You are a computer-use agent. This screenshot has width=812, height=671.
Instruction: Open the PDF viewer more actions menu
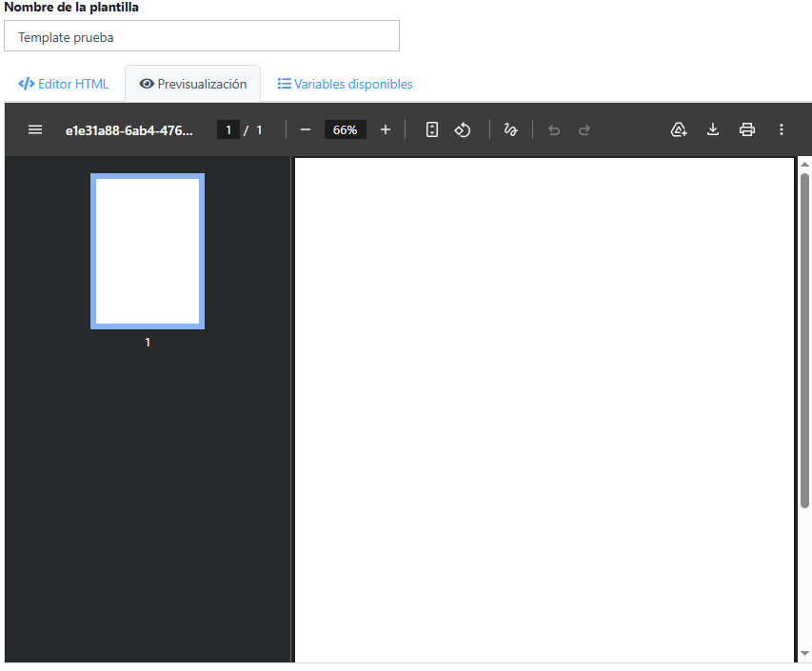(x=782, y=129)
